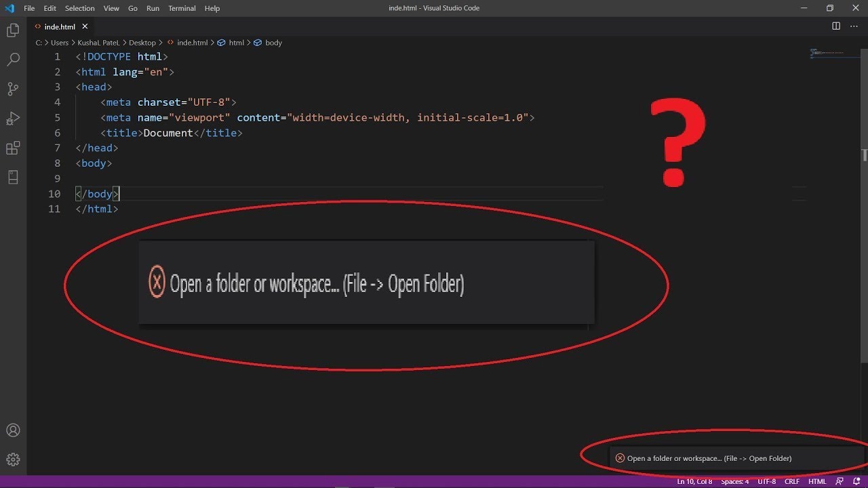Click the closing head tag on line 7
This screenshot has width=868, height=488.
point(97,148)
